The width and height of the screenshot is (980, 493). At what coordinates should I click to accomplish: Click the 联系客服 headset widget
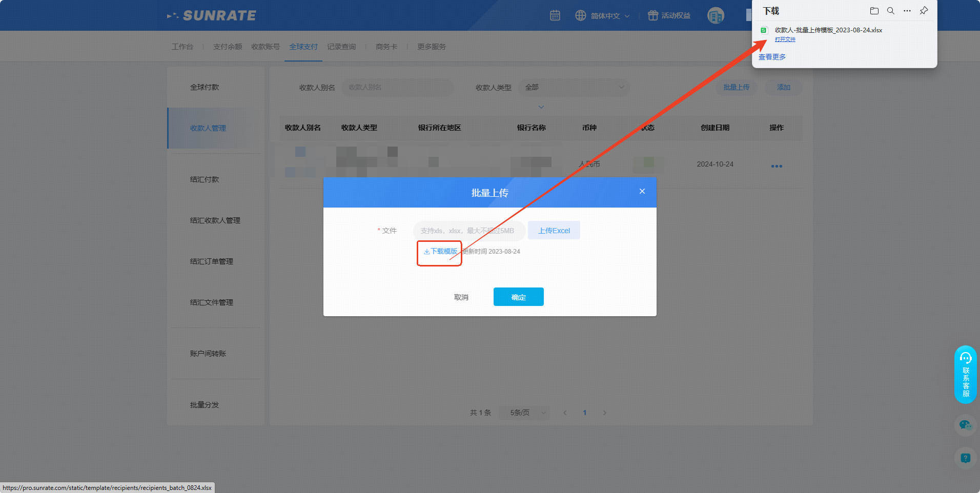click(x=966, y=374)
